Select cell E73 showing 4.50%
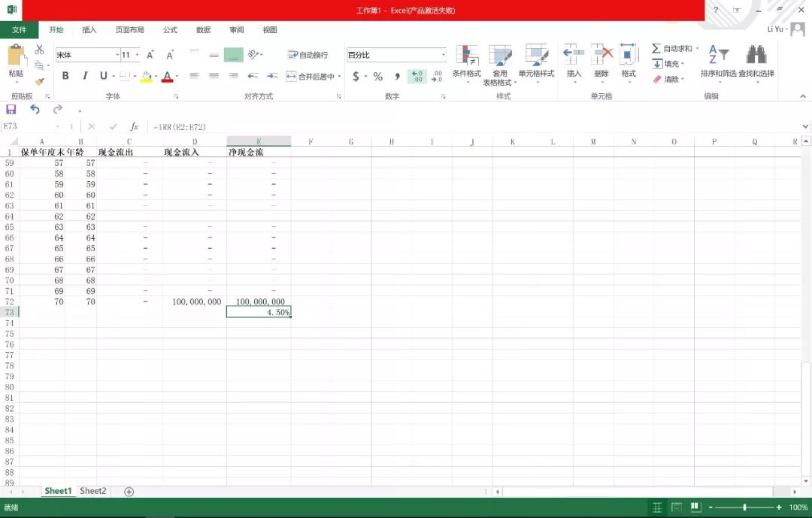 (259, 312)
